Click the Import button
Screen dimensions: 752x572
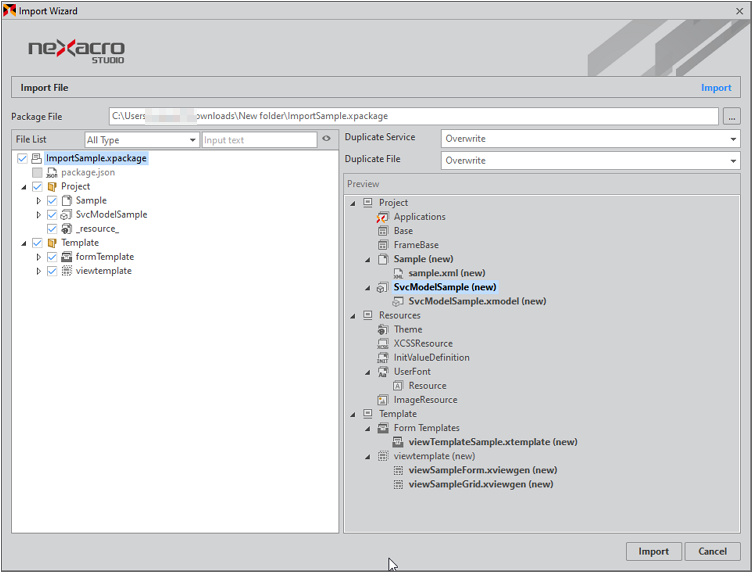click(x=654, y=551)
